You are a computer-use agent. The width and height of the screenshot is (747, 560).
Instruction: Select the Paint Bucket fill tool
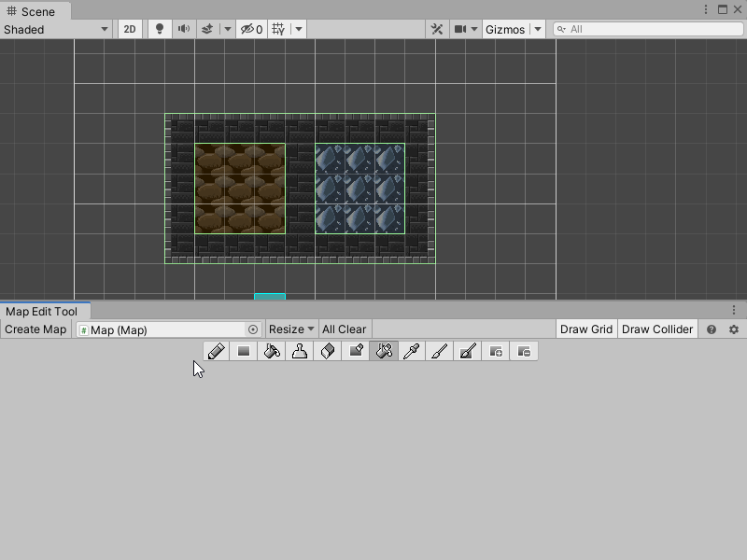(271, 352)
